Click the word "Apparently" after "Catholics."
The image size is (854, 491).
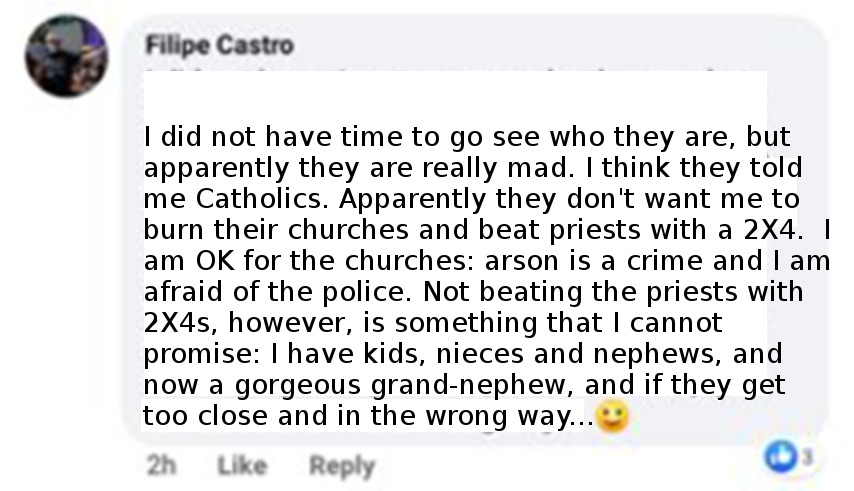click(x=412, y=200)
